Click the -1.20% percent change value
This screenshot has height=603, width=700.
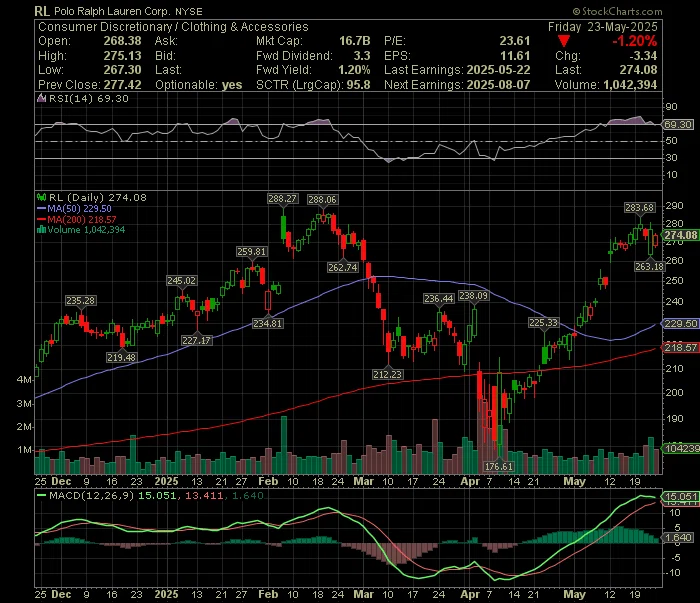pyautogui.click(x=634, y=41)
